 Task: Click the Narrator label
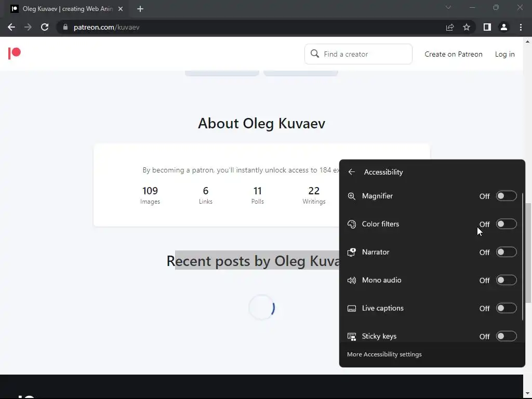[376, 252]
